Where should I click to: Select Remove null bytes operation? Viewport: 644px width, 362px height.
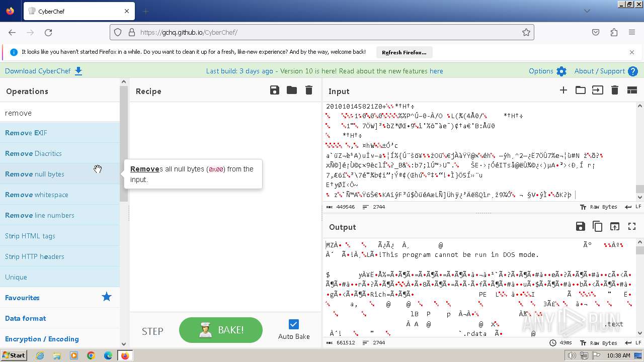pos(60,174)
